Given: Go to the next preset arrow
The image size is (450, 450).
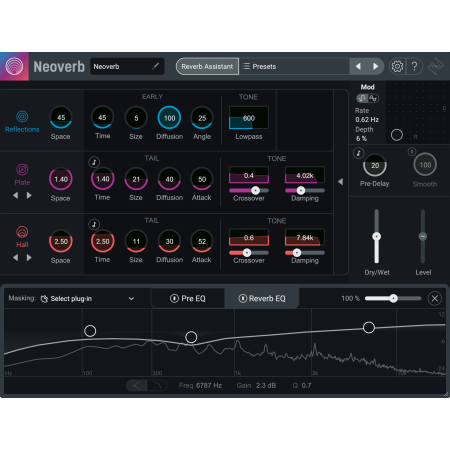Looking at the screenshot, I should pos(375,66).
